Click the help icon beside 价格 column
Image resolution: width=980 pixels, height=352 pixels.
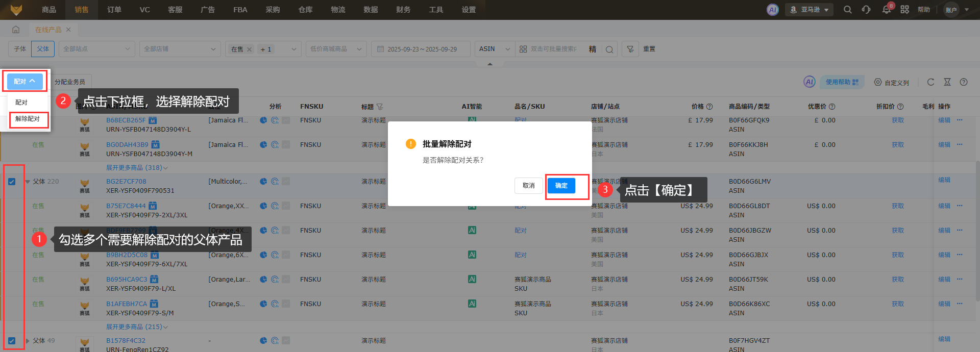pos(709,107)
